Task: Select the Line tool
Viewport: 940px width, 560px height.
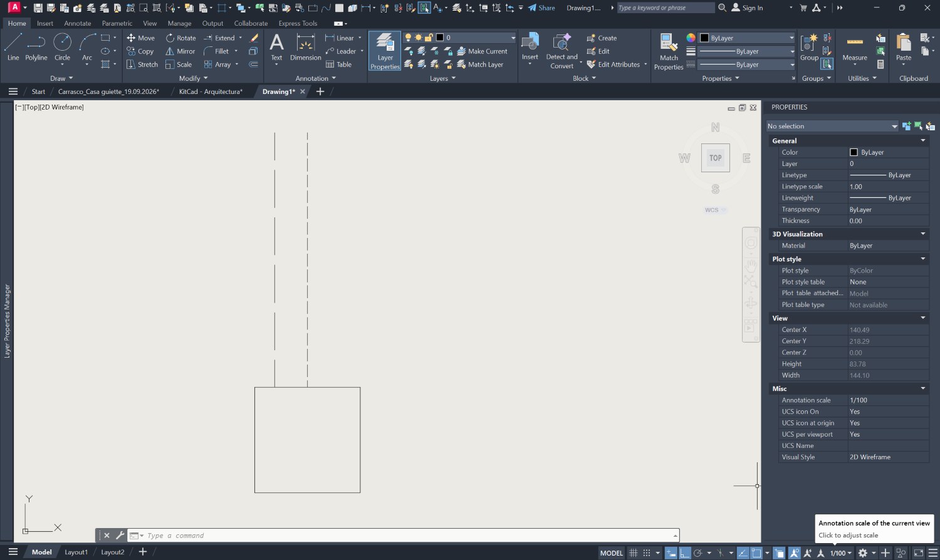Action: coord(13,48)
